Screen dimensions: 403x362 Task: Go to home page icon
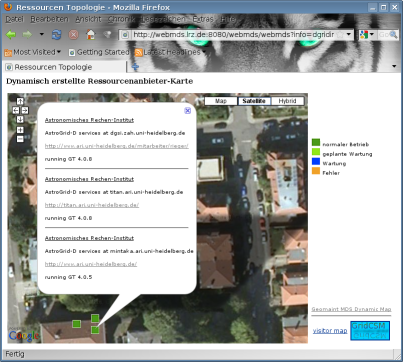click(91, 34)
